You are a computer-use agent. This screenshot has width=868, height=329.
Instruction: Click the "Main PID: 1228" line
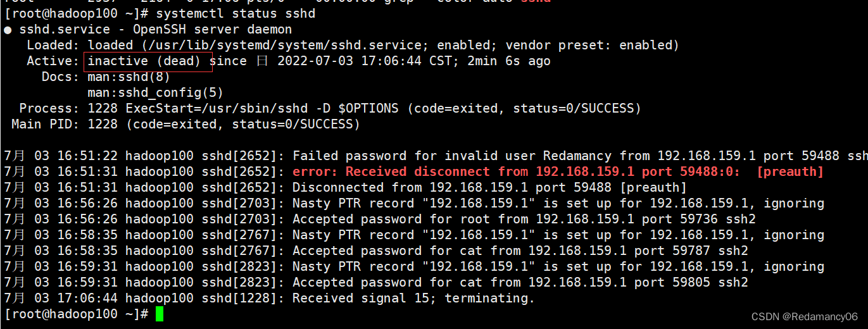click(65, 125)
